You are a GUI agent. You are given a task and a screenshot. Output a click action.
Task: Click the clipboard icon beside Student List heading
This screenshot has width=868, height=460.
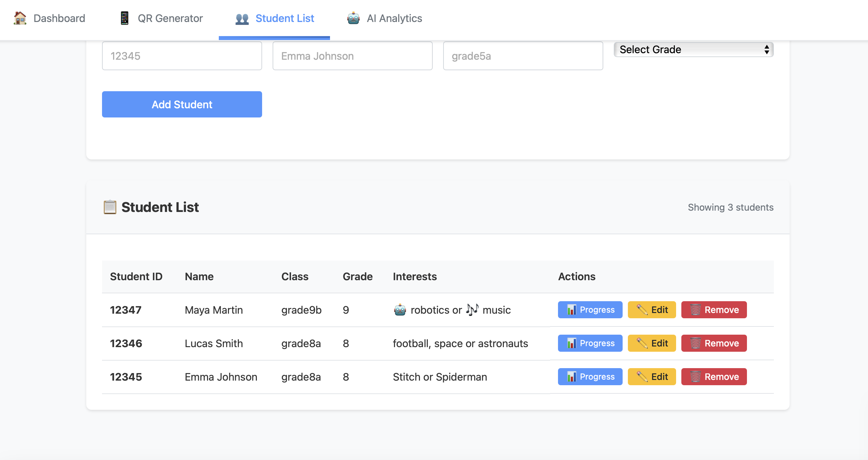pyautogui.click(x=110, y=207)
